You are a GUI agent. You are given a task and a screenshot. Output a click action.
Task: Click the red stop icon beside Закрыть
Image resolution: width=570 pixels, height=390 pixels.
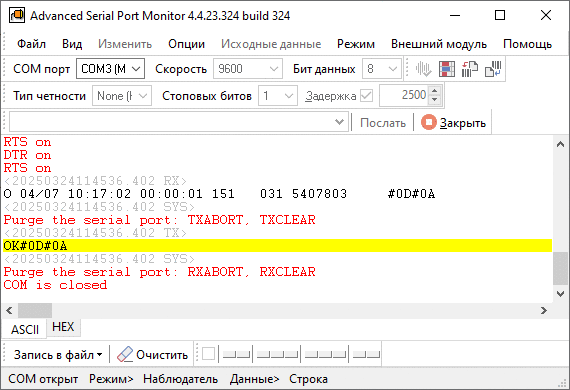click(429, 122)
